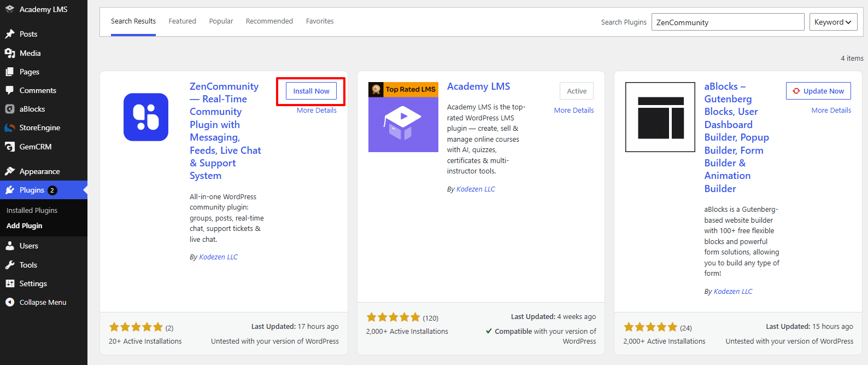This screenshot has width=868, height=365.
Task: Open the aBlocks plugin title link
Action: pos(736,137)
